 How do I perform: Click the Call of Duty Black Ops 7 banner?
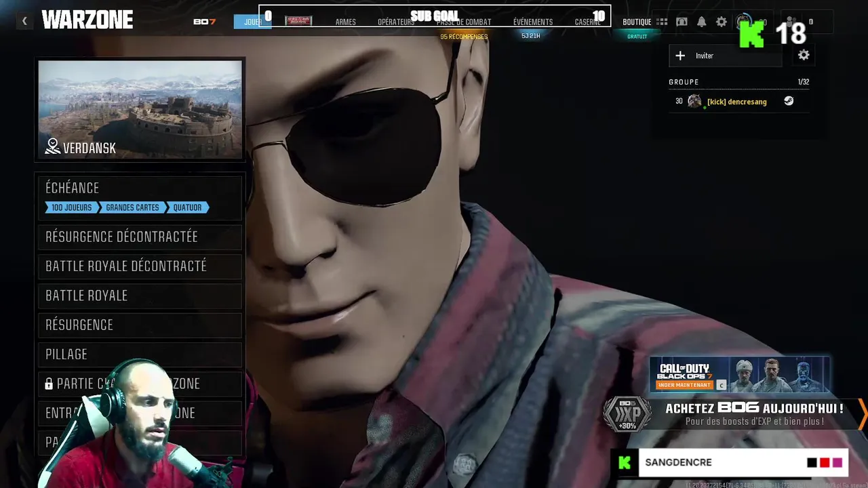tap(740, 374)
